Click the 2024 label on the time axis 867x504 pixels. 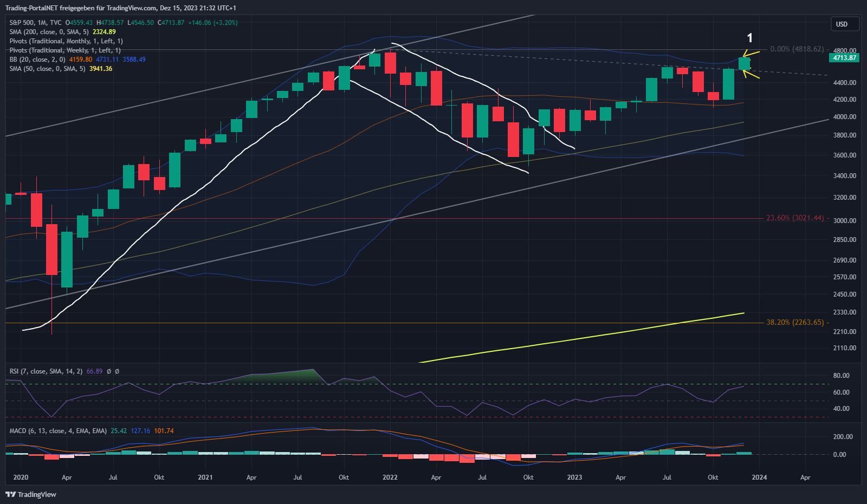click(759, 477)
